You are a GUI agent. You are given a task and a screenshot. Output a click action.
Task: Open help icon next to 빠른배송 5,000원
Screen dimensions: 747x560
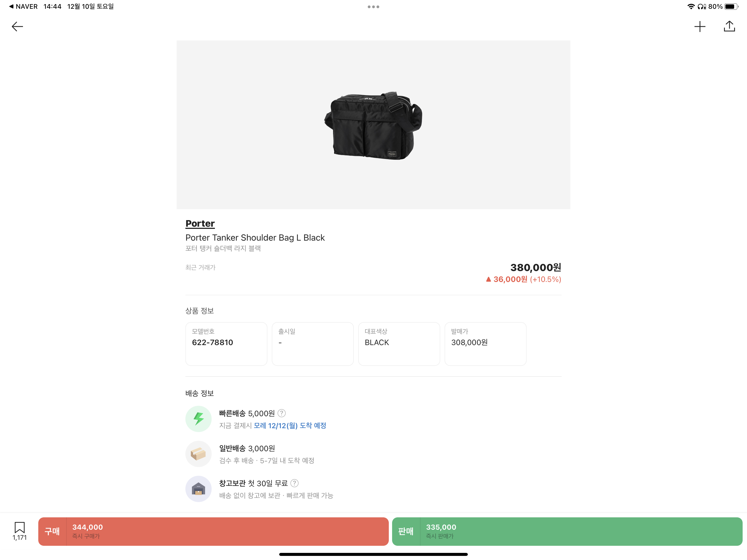(281, 413)
